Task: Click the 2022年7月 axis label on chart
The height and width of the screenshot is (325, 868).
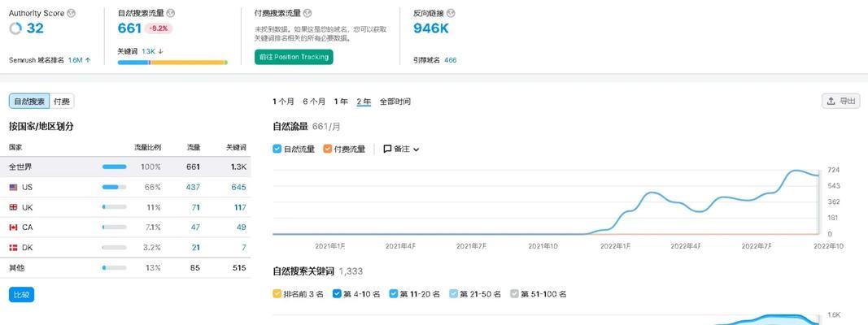Action: 757,246
